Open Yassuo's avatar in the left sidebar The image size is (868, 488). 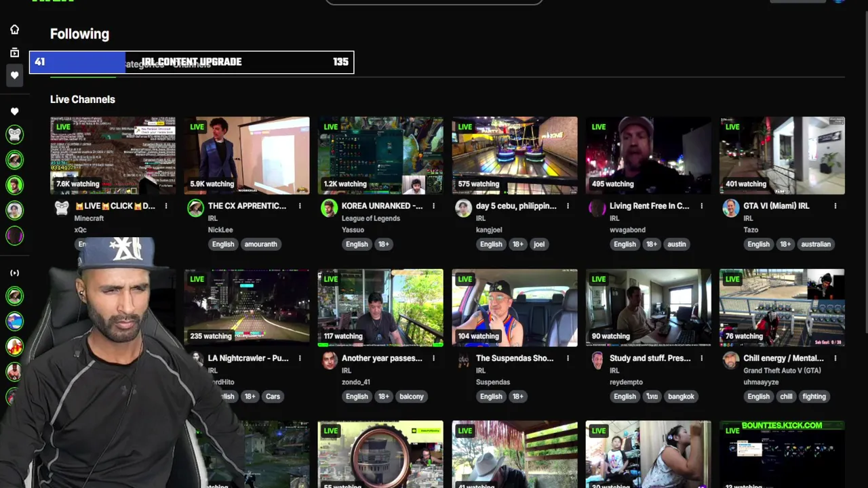(x=14, y=185)
